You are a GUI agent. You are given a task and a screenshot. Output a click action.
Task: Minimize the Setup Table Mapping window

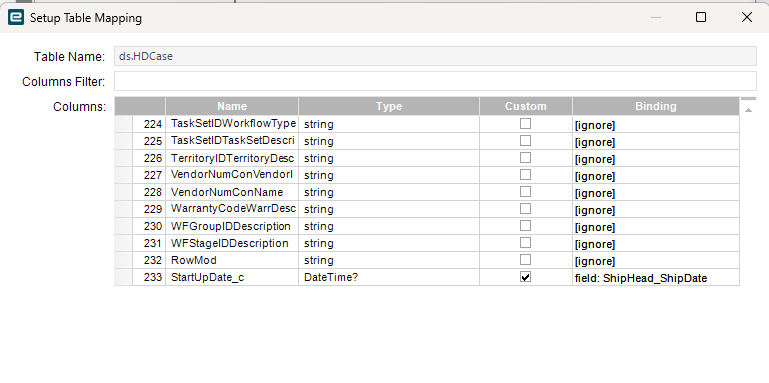point(656,17)
